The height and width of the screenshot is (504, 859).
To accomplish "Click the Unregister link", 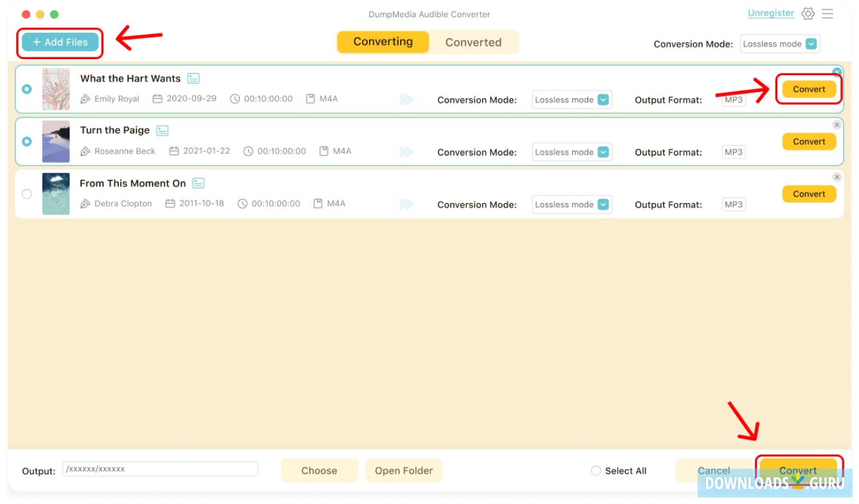I will pos(771,13).
